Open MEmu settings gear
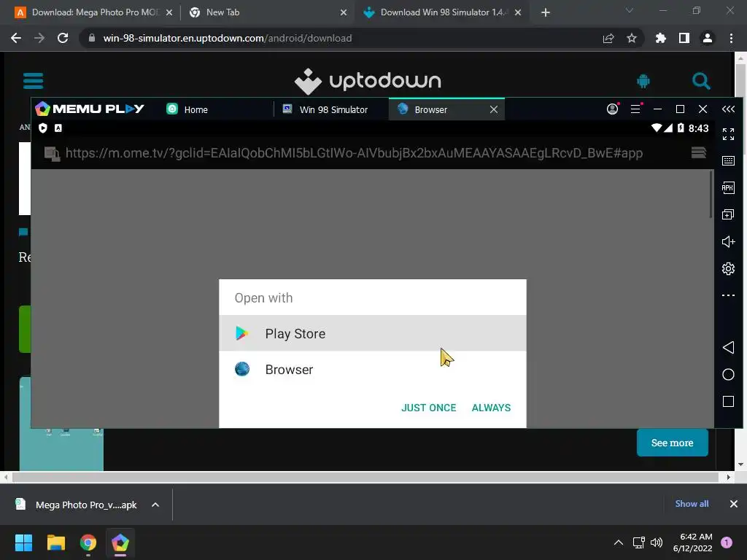747x560 pixels. pyautogui.click(x=728, y=268)
